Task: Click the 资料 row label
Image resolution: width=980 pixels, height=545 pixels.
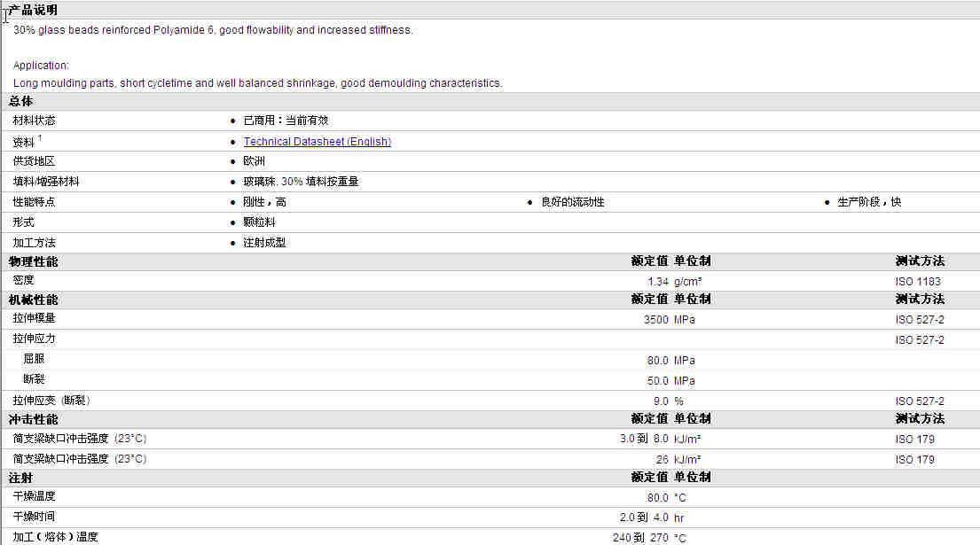Action: pyautogui.click(x=24, y=142)
